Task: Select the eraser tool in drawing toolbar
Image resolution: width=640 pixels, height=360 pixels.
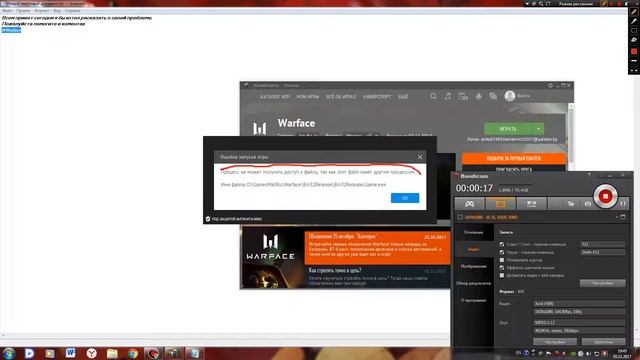Action: point(633,40)
